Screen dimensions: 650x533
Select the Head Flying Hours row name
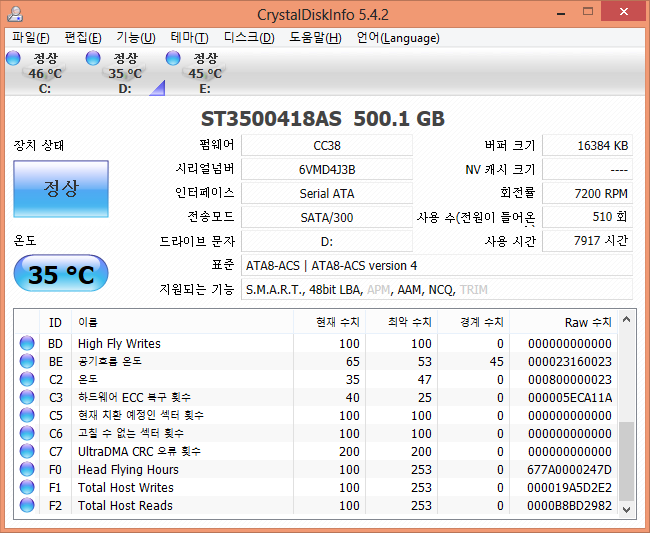(128, 470)
